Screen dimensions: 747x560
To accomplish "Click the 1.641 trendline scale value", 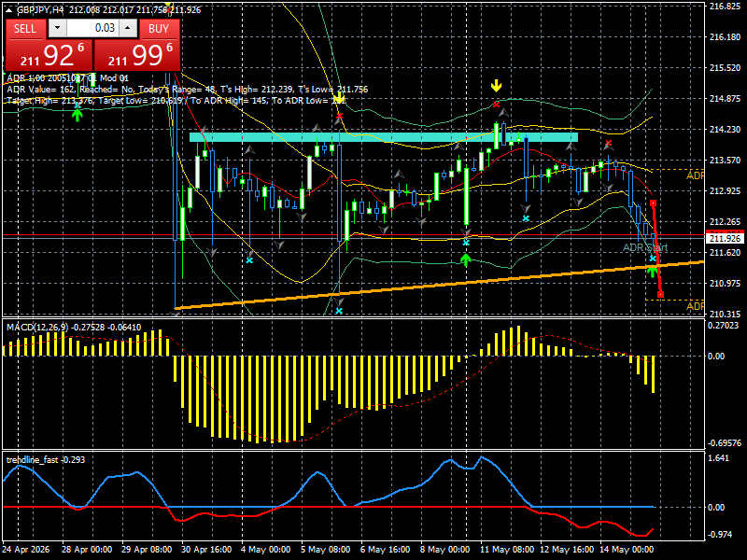I will (719, 458).
